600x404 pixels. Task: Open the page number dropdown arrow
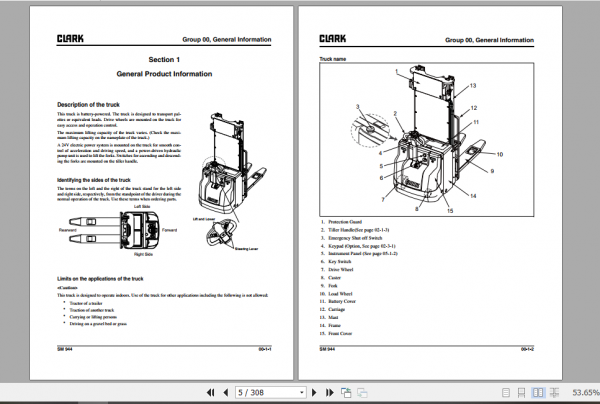point(302,393)
